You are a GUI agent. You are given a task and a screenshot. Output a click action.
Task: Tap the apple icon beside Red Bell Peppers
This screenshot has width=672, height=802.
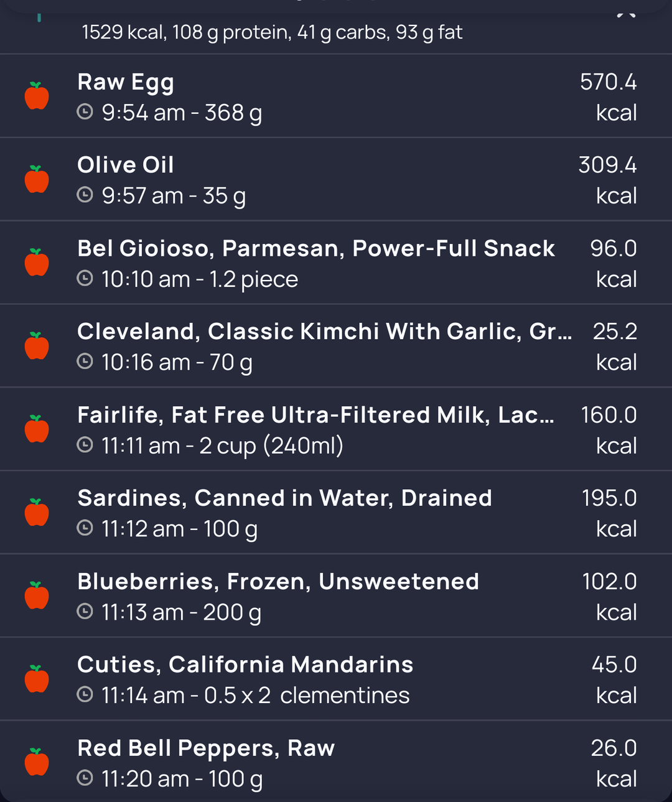37,762
